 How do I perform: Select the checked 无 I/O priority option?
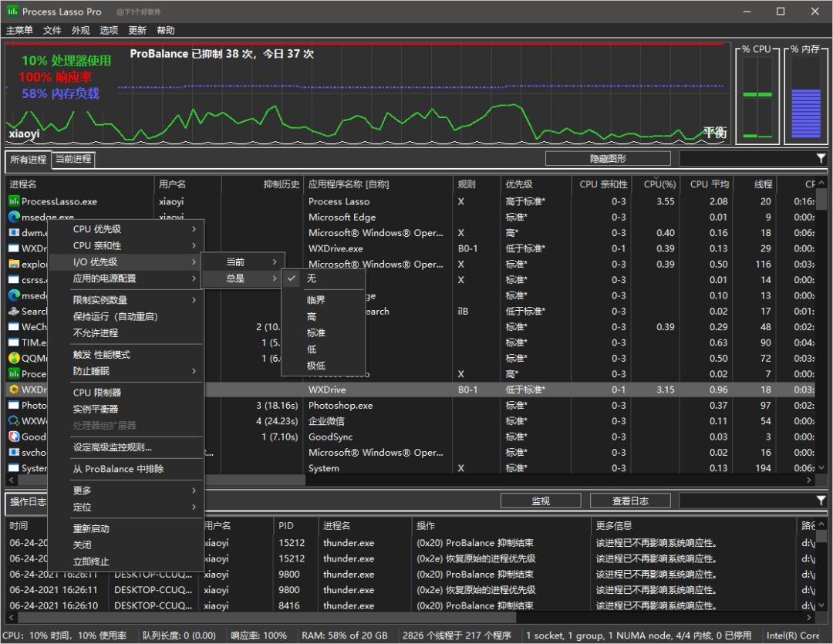coord(312,278)
